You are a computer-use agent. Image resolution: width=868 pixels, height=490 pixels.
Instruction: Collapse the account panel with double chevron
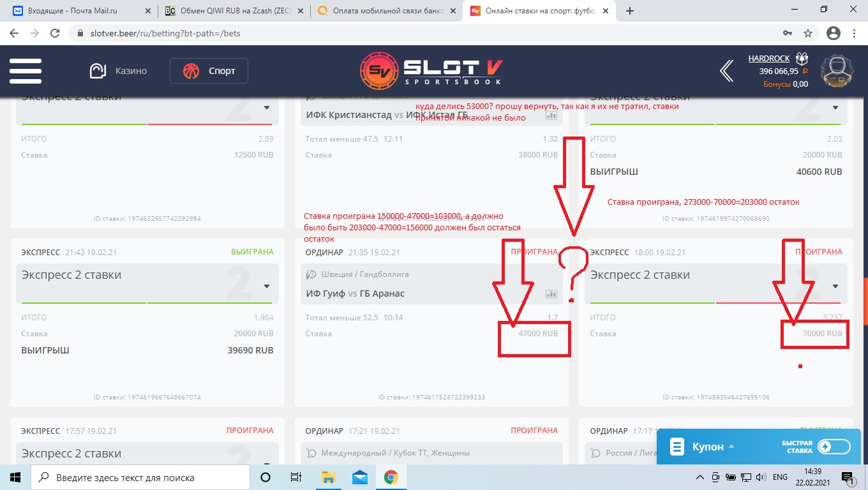pos(726,71)
